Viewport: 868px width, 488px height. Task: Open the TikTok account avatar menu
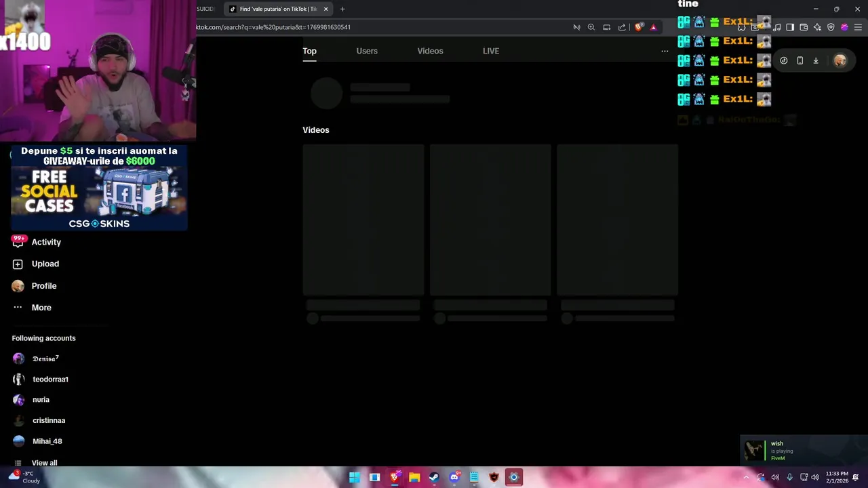pyautogui.click(x=840, y=60)
